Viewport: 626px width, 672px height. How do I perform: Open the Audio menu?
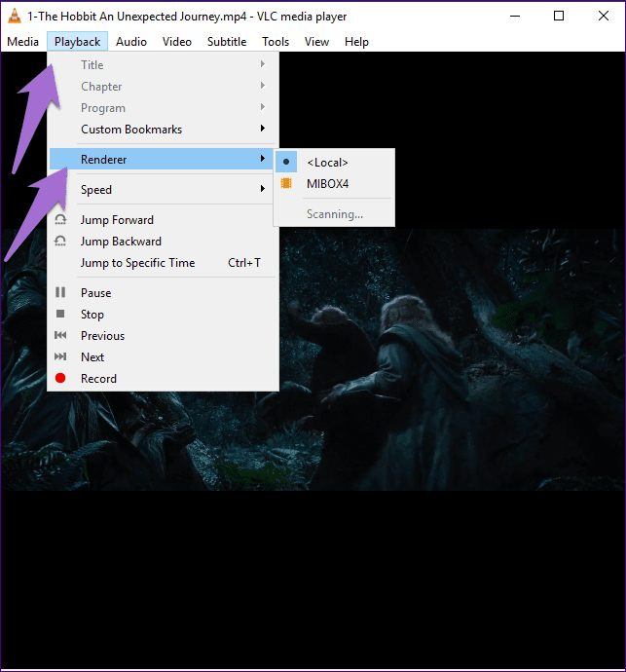[x=131, y=42]
